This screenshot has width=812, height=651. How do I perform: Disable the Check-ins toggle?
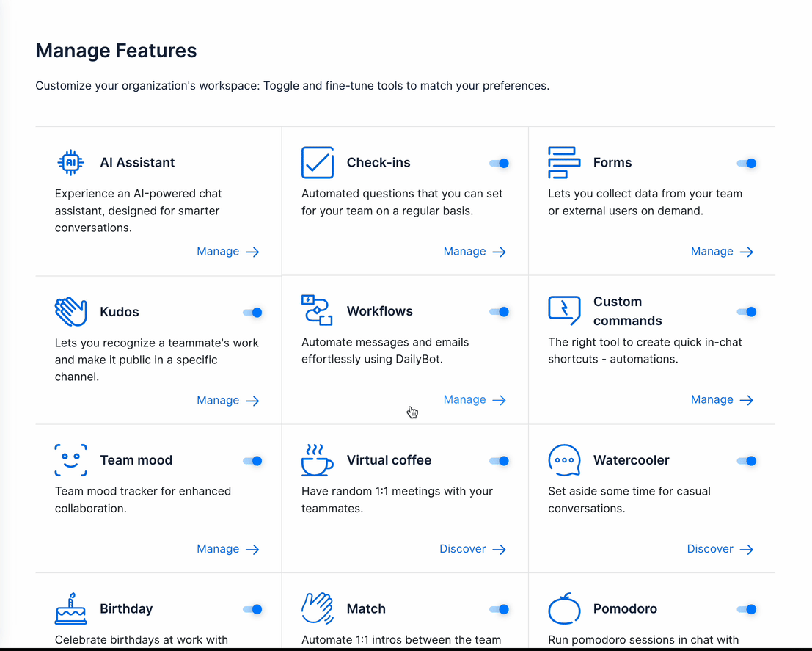tap(500, 164)
